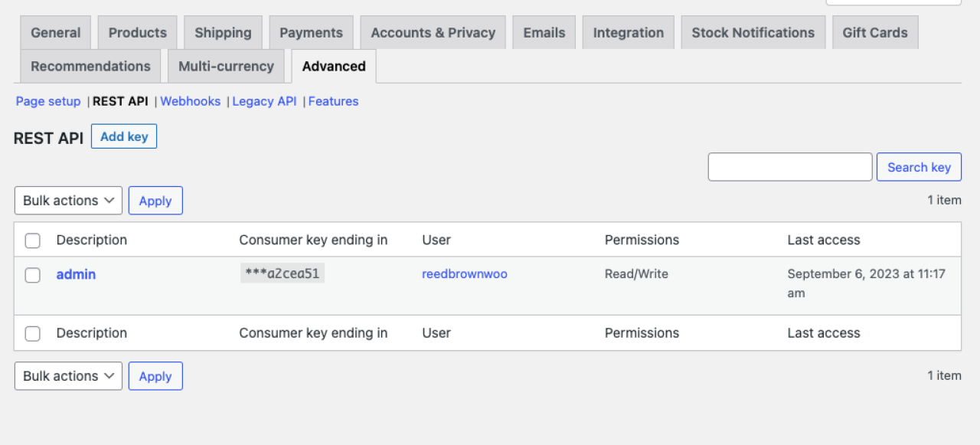Check the select-all box in table footer
Viewport: 980px width, 445px height.
33,334
